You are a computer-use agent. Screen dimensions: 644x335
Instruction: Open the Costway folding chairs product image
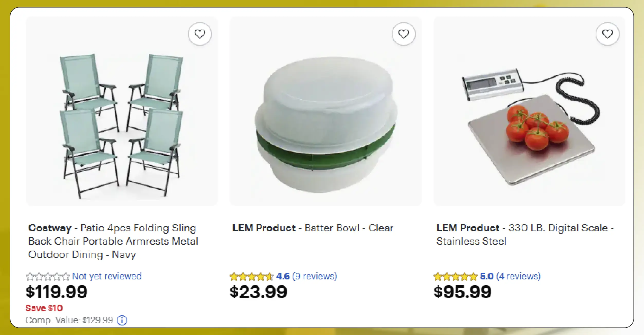coord(122,111)
